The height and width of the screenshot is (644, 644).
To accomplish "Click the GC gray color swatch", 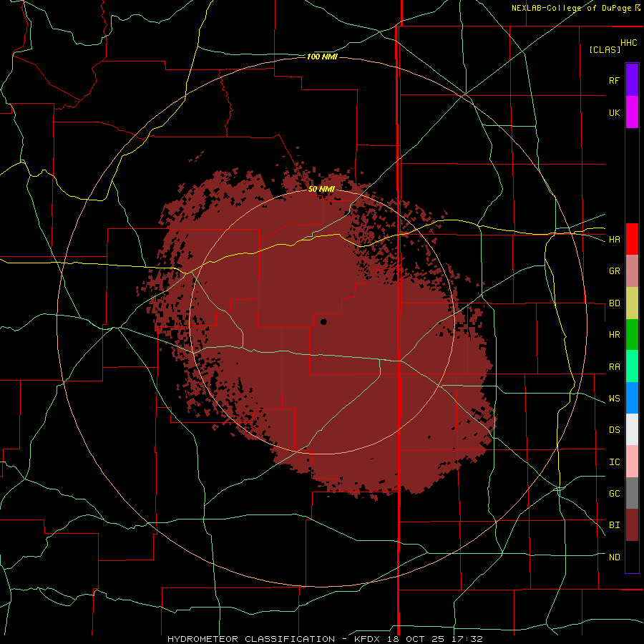I will (x=632, y=493).
